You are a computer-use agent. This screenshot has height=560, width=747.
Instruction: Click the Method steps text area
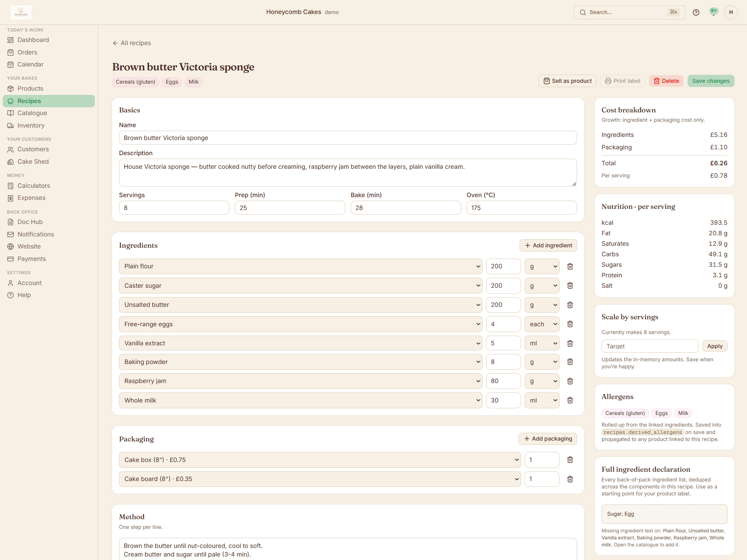pyautogui.click(x=348, y=549)
